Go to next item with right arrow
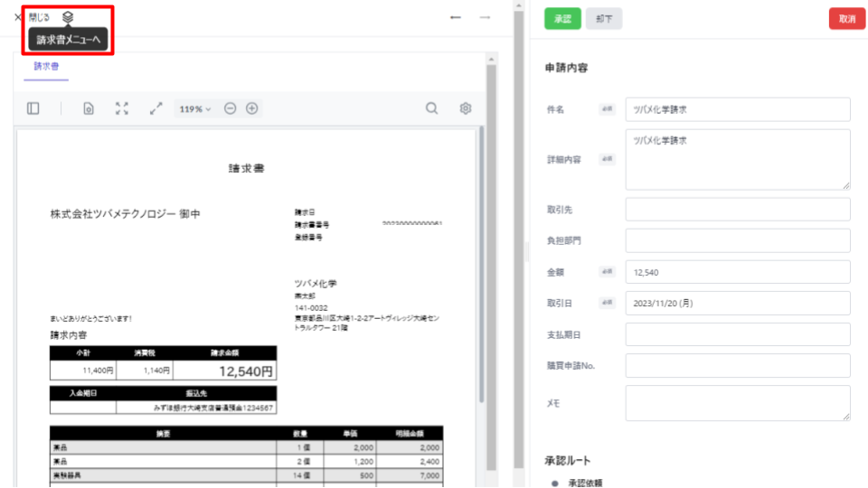The height and width of the screenshot is (488, 868). pyautogui.click(x=485, y=17)
